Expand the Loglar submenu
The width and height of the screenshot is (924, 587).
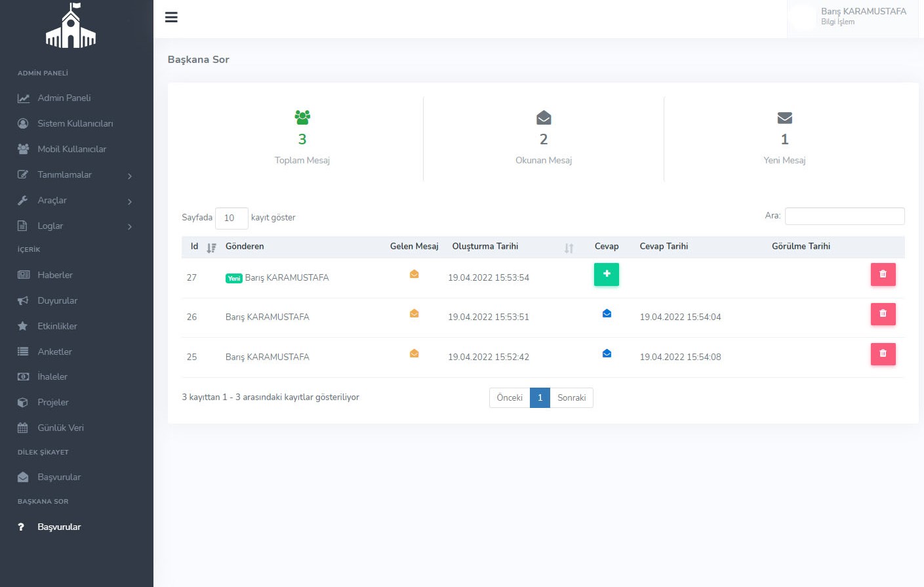click(x=75, y=226)
